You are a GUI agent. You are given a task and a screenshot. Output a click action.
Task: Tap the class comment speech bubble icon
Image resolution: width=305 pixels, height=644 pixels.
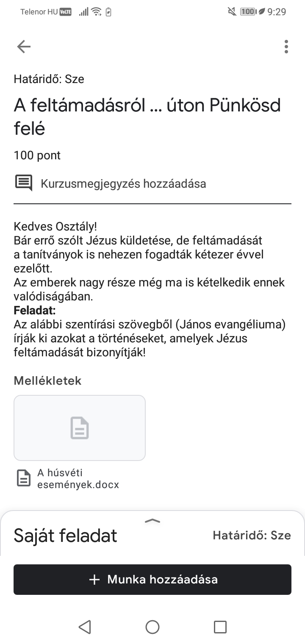(24, 183)
